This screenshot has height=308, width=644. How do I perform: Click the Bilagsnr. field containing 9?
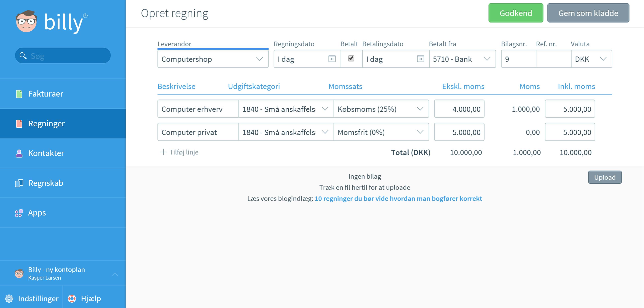[x=518, y=59]
